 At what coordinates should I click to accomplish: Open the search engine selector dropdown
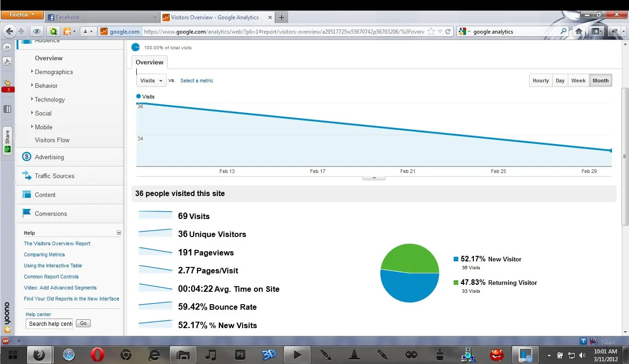(x=465, y=31)
